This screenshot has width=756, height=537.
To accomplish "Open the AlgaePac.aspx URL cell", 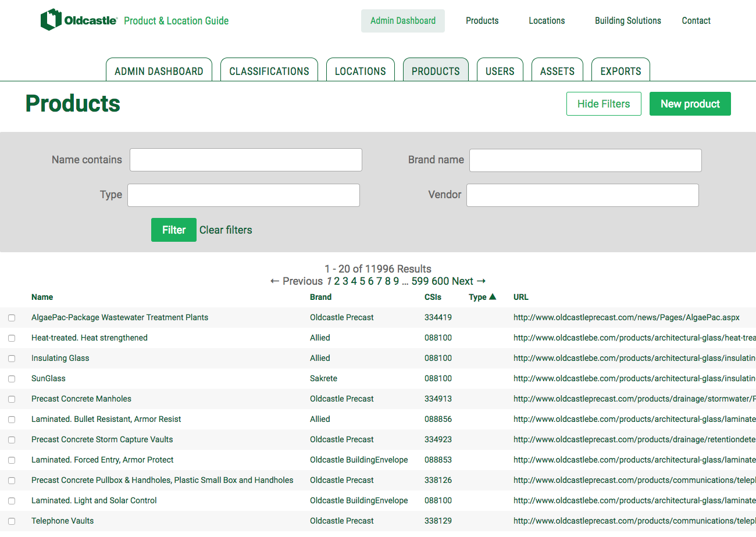I will [x=626, y=317].
